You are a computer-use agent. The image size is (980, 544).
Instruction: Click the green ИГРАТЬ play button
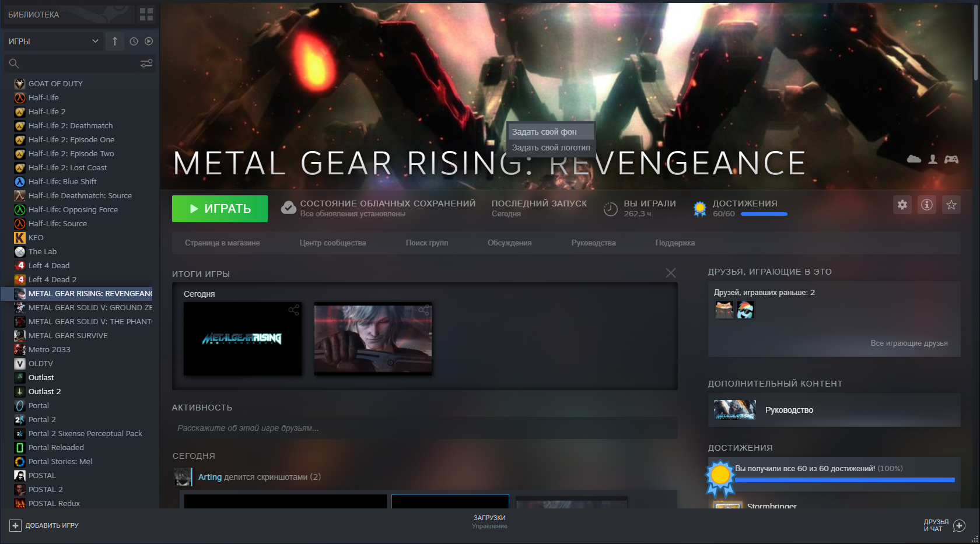tap(220, 209)
